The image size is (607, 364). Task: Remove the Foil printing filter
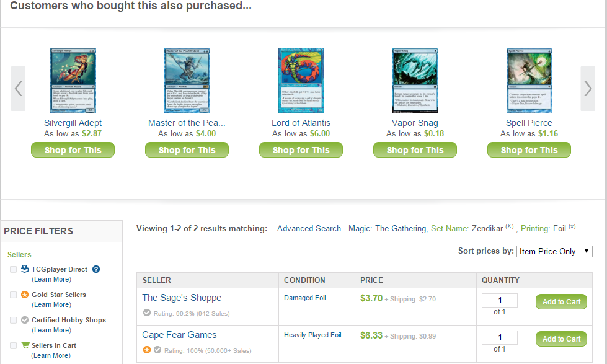[572, 226]
